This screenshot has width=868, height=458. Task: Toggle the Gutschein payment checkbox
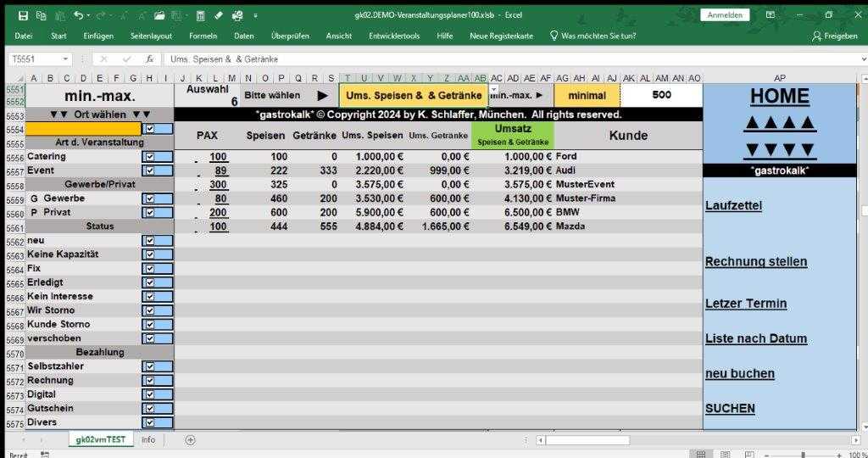pos(150,409)
